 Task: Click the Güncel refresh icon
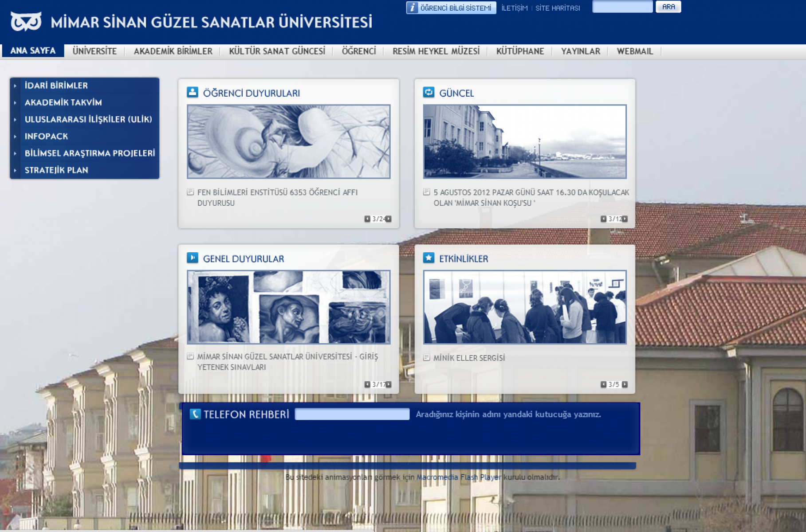(x=429, y=92)
